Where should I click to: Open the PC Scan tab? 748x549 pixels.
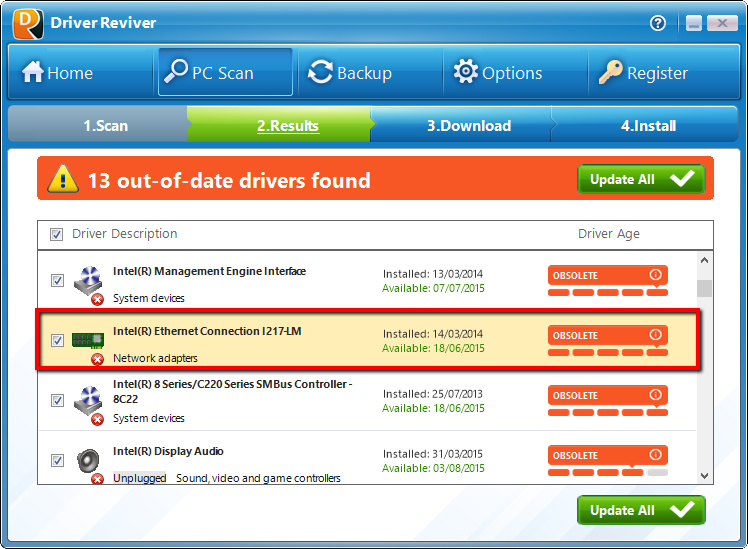(225, 73)
